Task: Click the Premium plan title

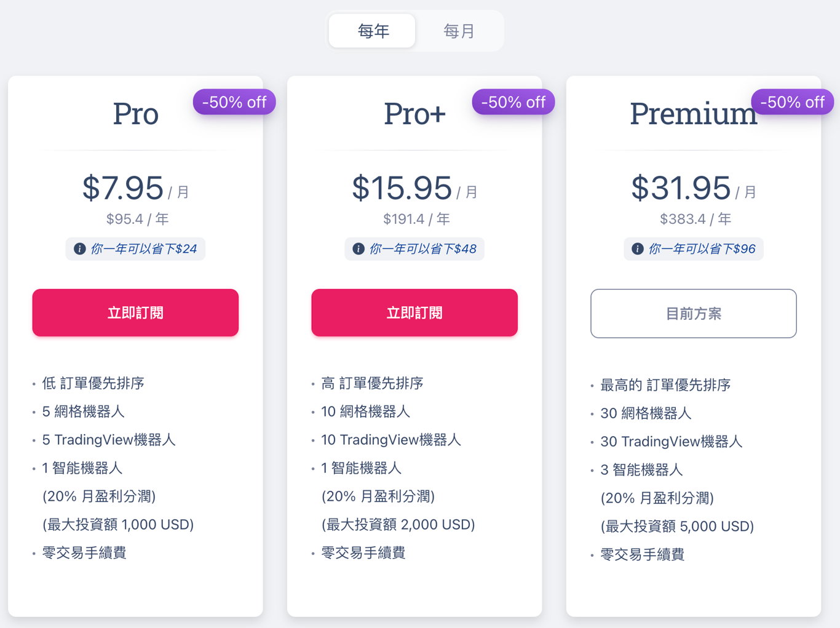Action: [x=694, y=114]
